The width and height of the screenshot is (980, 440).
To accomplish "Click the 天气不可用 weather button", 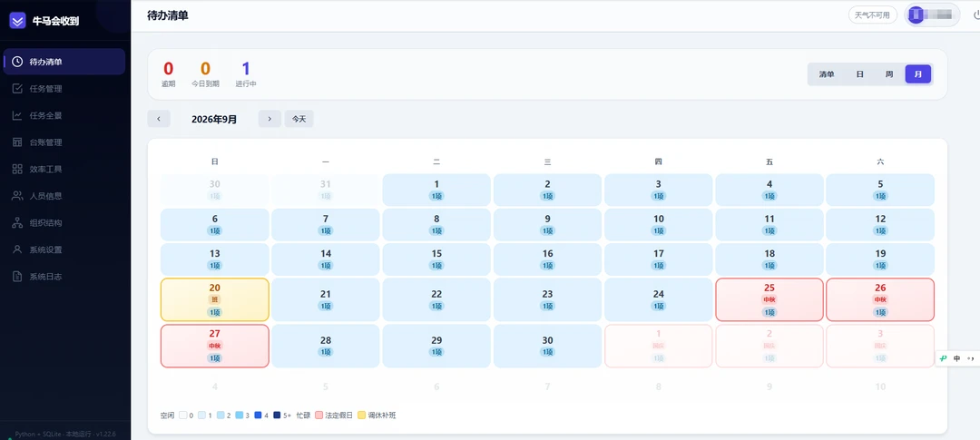I will point(873,15).
